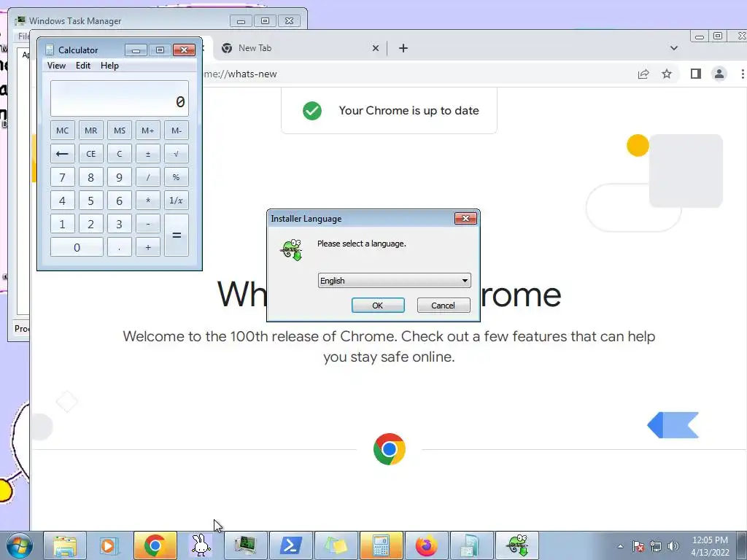This screenshot has width=747, height=560.
Task: Click the Calculator multiply button
Action: pos(147,201)
